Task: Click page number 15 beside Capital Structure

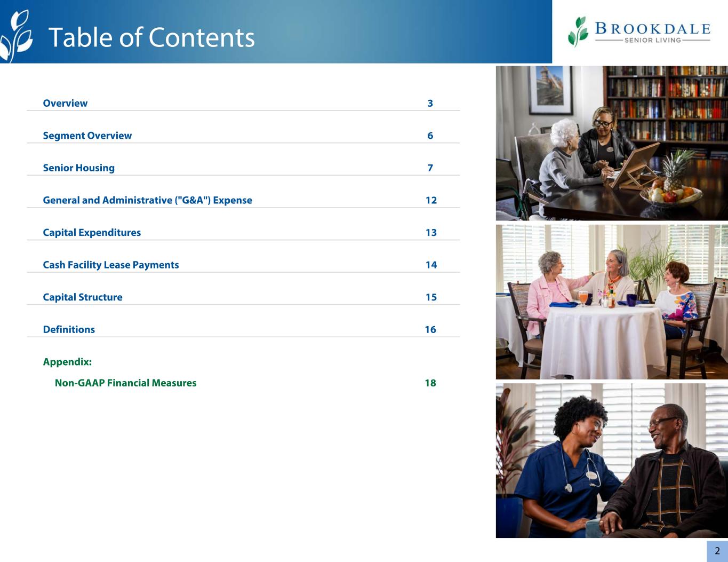Action: point(431,297)
